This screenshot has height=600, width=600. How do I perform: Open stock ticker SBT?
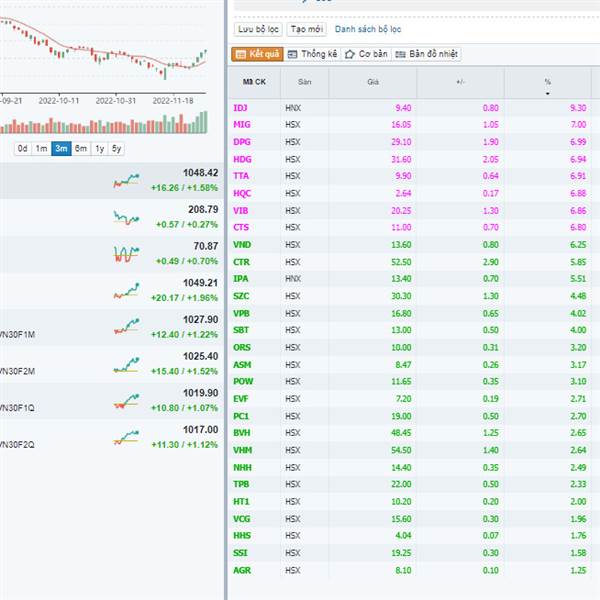pyautogui.click(x=241, y=330)
